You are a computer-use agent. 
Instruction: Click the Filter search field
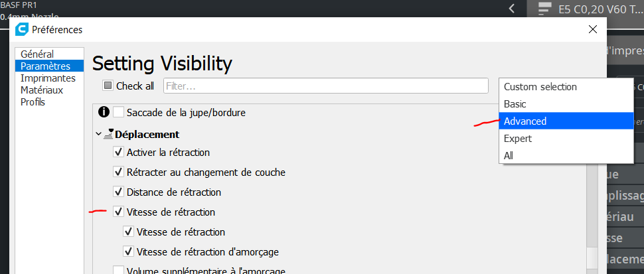[x=326, y=86]
